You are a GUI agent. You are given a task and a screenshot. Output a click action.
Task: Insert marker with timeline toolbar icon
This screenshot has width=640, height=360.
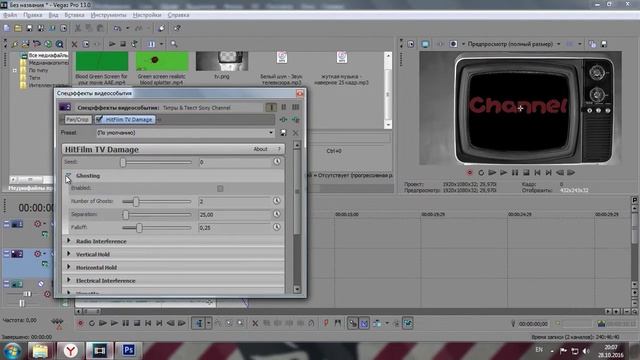coord(326,323)
